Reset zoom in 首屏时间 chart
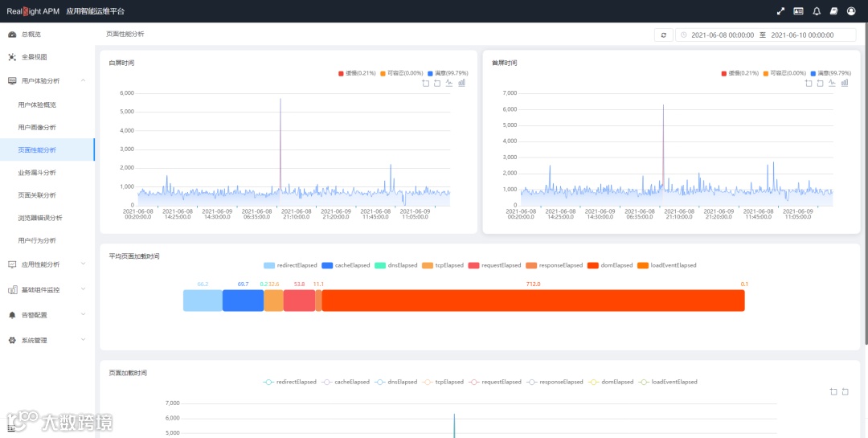Screen dimensions: 868x438 pos(821,83)
